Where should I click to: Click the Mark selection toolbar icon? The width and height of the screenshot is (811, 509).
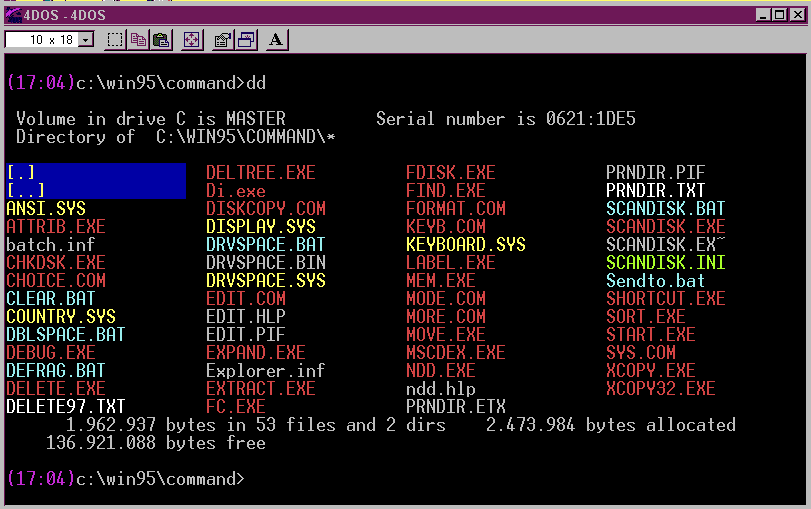pos(115,40)
